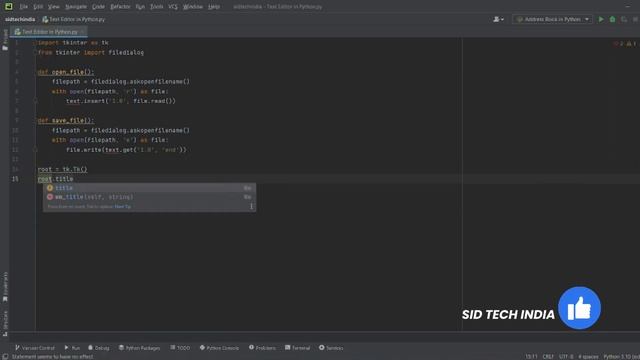Open the Bookmarks sidebar tool tab
The height and width of the screenshot is (360, 640).
pos(5,287)
